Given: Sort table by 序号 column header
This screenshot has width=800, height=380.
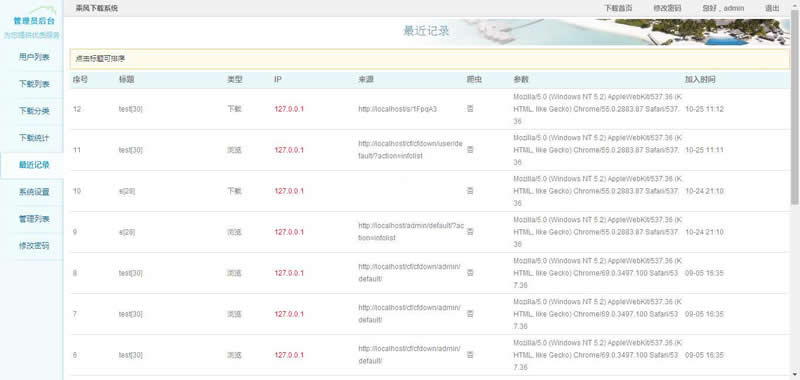Looking at the screenshot, I should pos(80,80).
